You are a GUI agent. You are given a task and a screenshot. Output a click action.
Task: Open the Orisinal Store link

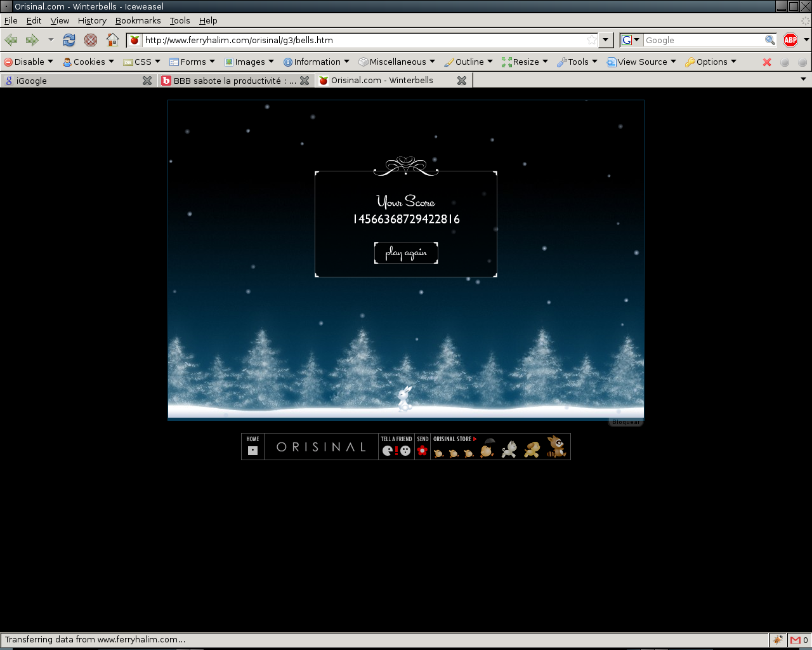pos(454,439)
